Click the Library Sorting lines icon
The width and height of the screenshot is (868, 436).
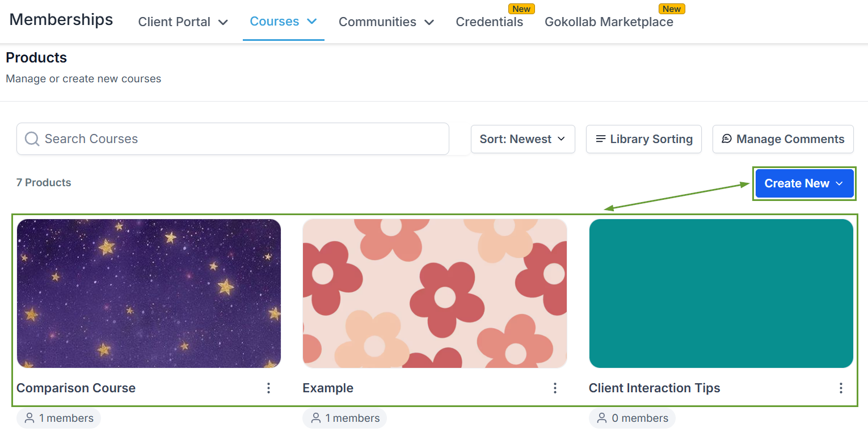click(600, 139)
